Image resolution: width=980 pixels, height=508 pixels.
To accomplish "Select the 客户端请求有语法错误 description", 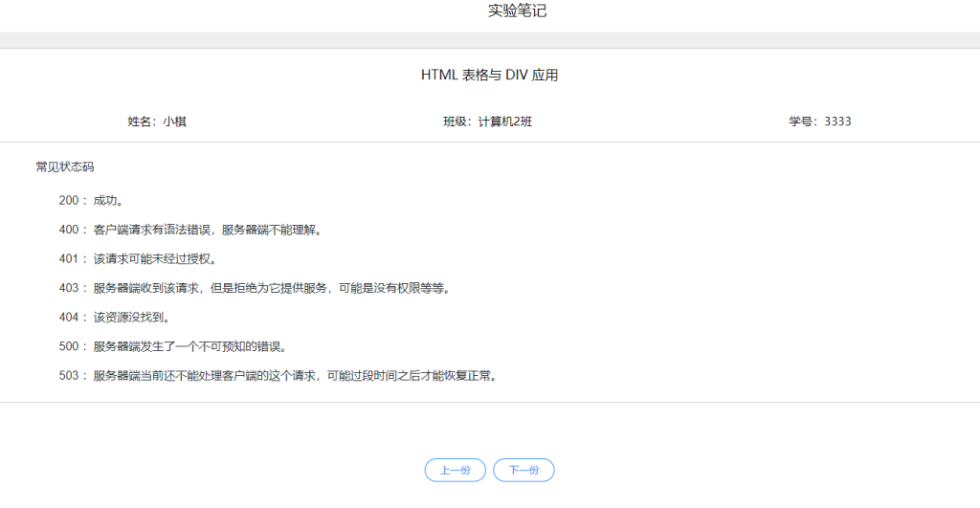I will tap(208, 230).
